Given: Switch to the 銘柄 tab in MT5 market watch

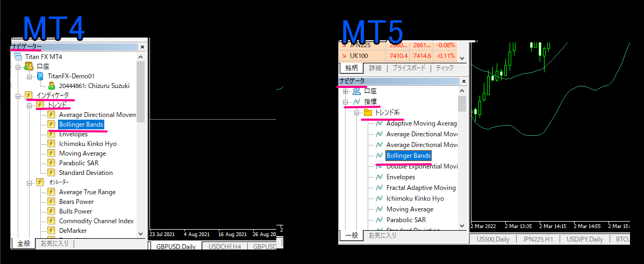Looking at the screenshot, I should [x=352, y=68].
